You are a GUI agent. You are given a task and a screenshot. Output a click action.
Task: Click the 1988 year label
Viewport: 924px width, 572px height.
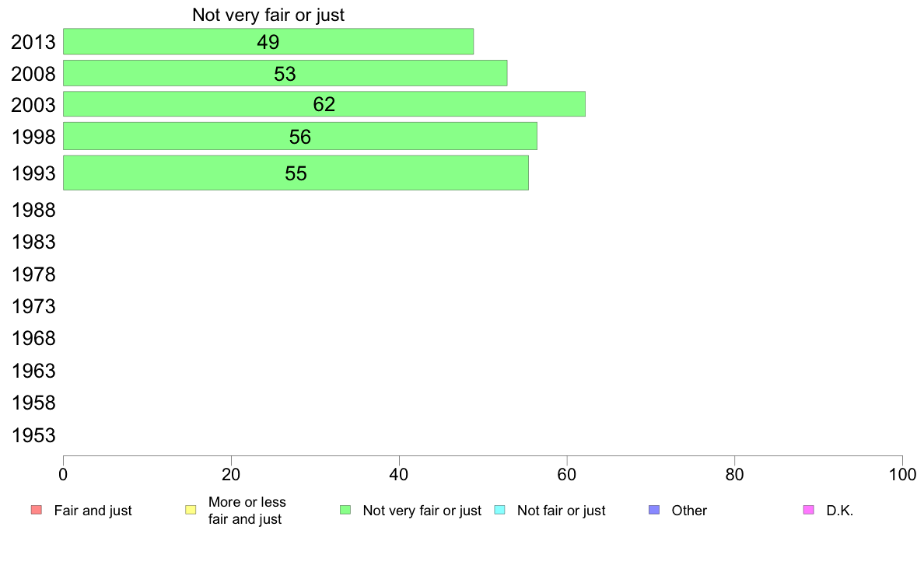click(x=33, y=211)
